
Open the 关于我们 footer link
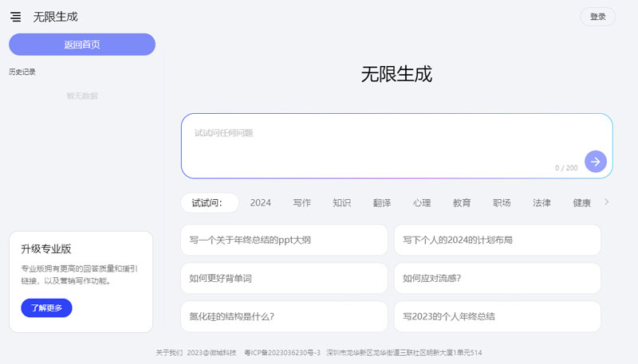tap(169, 352)
